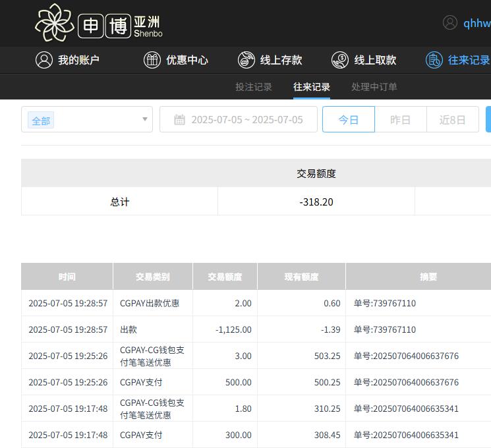Filter records by 昨日
The height and width of the screenshot is (448, 491).
point(400,120)
